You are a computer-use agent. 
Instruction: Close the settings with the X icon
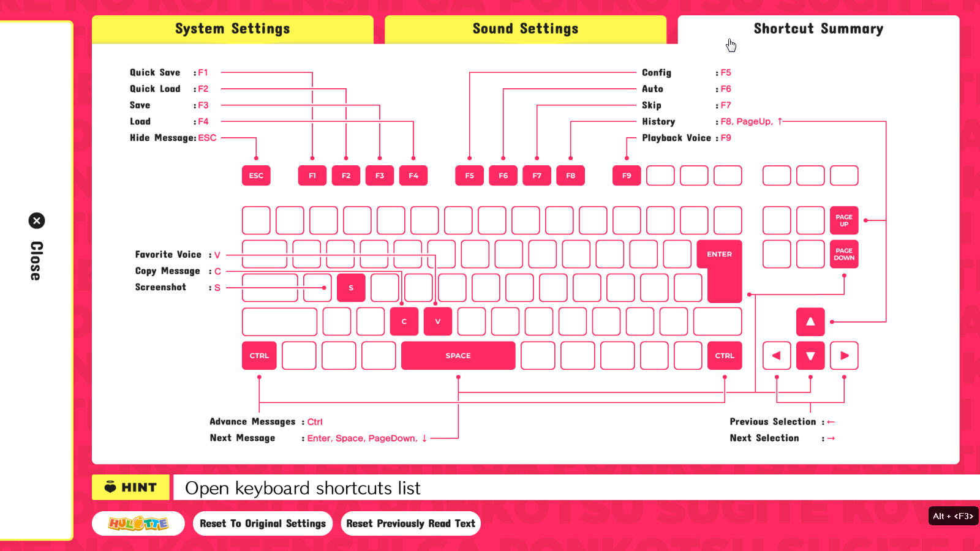tap(37, 220)
